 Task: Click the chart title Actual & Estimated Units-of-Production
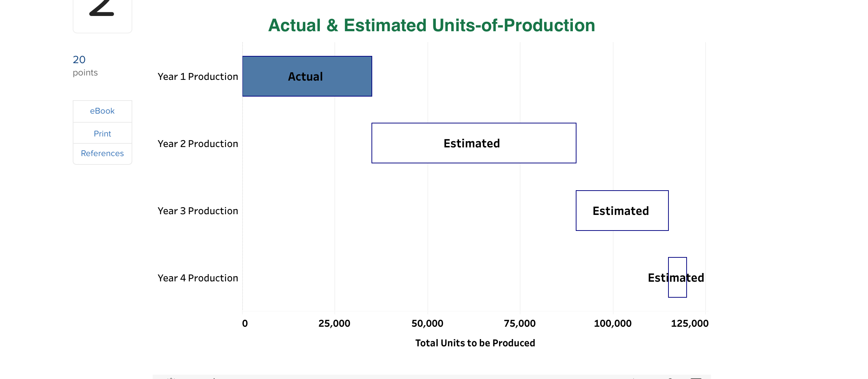point(431,25)
